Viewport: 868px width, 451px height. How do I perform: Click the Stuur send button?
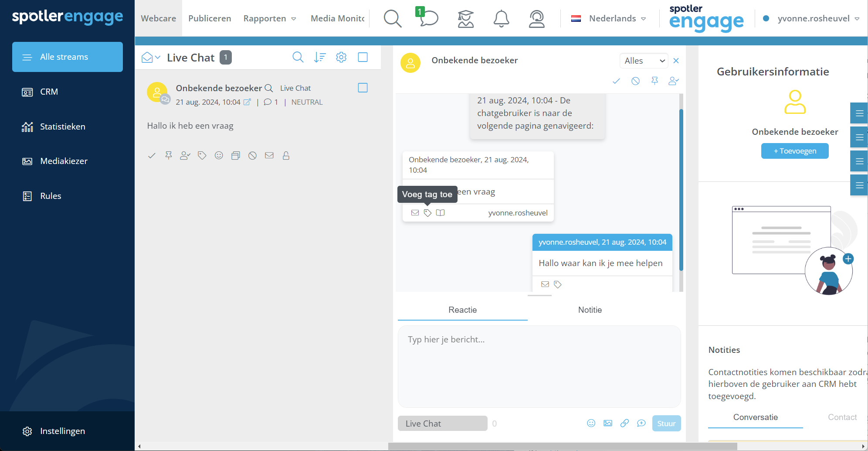click(x=666, y=423)
